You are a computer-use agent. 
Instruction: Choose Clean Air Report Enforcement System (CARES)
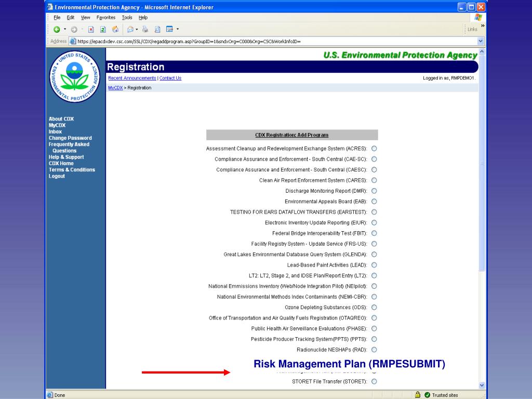pyautogui.click(x=374, y=180)
